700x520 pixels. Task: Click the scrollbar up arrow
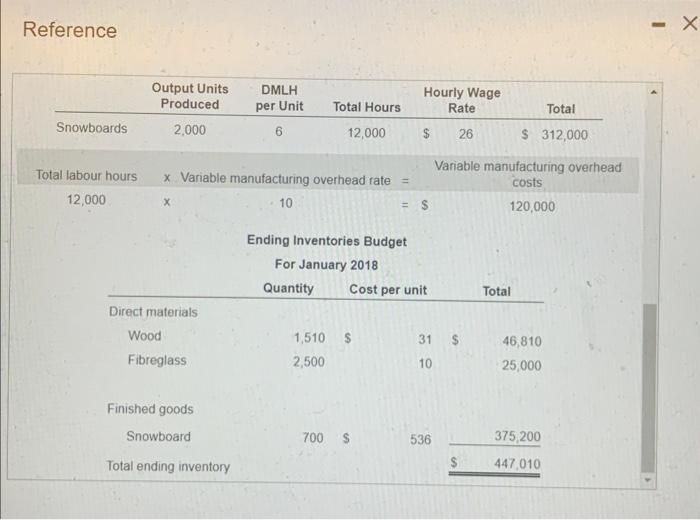pos(654,92)
